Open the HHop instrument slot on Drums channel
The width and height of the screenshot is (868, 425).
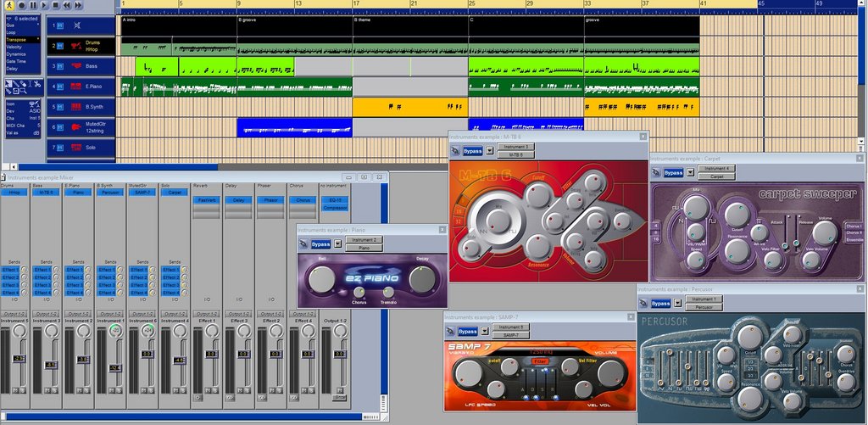coord(14,193)
